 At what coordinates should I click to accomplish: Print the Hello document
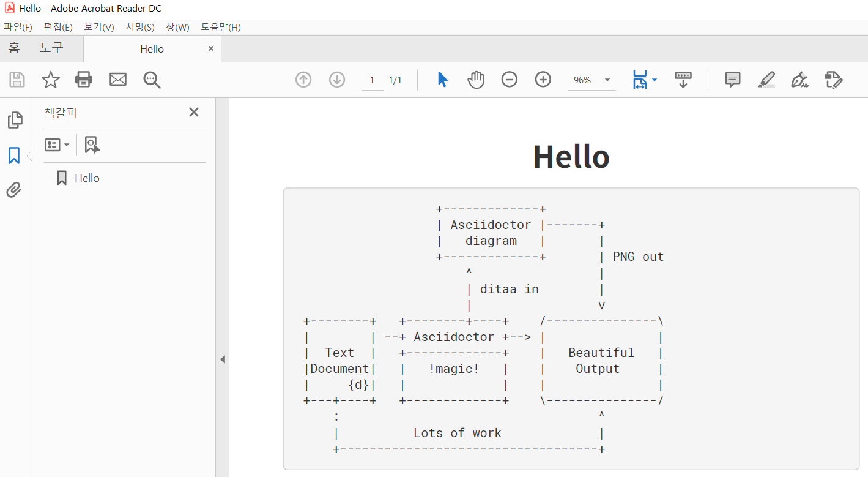point(84,80)
